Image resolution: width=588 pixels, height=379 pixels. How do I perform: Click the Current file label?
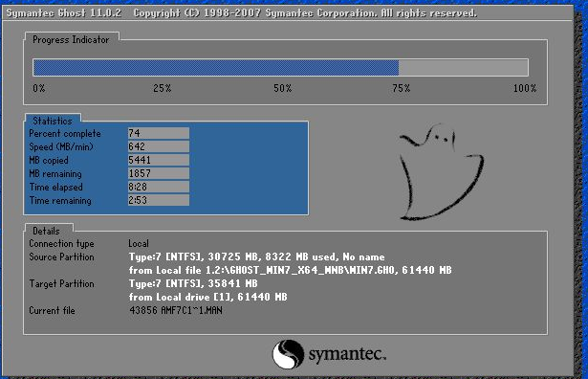pos(53,311)
